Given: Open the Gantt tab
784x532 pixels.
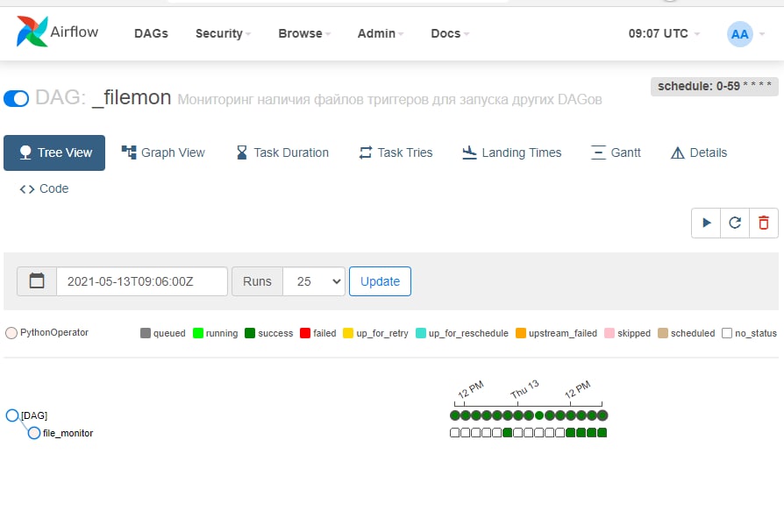Looking at the screenshot, I should [x=616, y=153].
